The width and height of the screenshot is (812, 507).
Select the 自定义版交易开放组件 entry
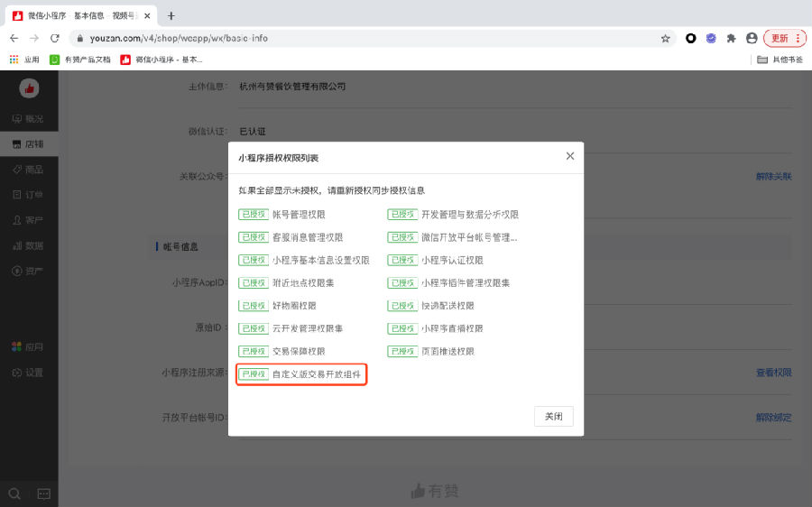(x=317, y=373)
